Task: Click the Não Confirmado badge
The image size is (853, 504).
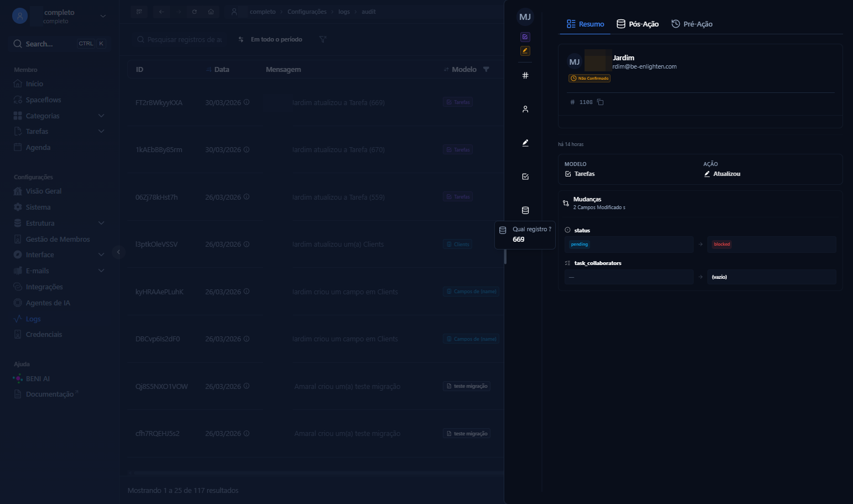Action: point(590,79)
